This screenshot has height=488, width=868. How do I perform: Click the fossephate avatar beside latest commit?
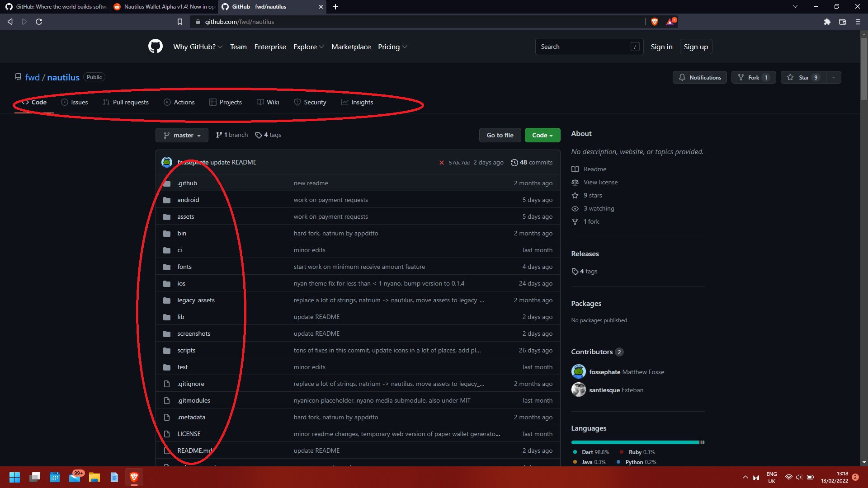[167, 162]
